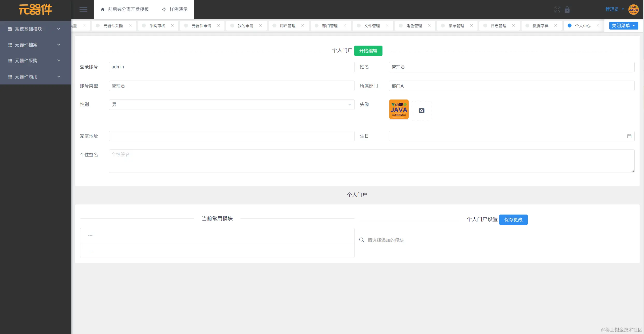Screen dimensions: 644x334
Task: Close the 用户管理 tab
Action: coord(303,25)
